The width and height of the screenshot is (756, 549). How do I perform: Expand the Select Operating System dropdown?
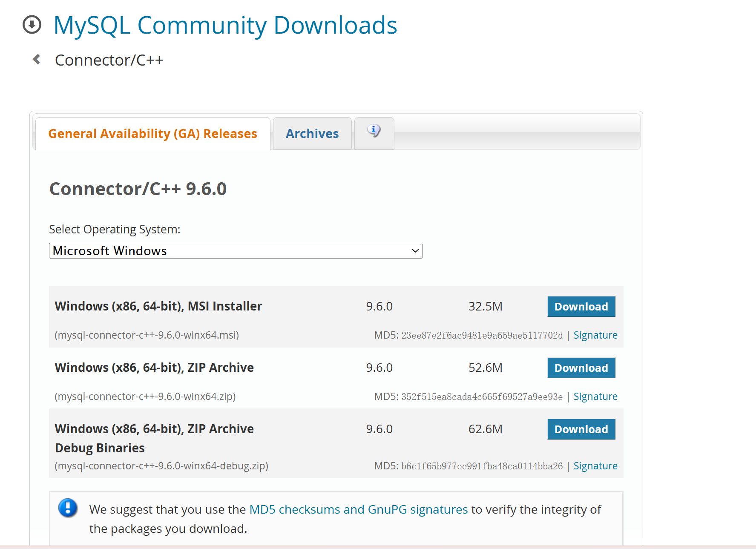236,251
